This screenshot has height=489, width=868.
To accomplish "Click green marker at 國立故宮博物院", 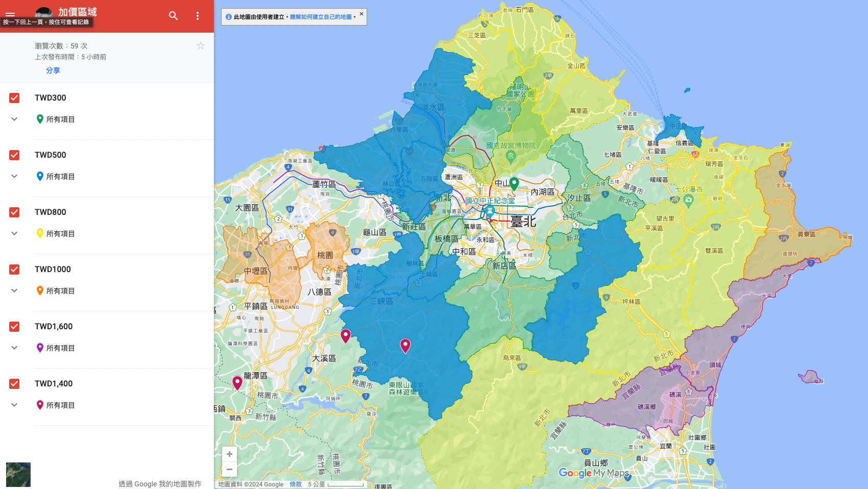I will [511, 156].
